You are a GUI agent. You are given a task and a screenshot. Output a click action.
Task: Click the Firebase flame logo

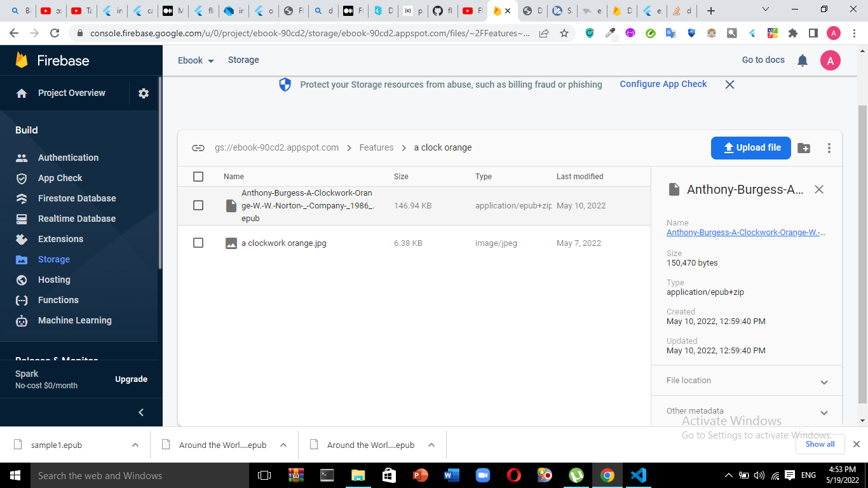pyautogui.click(x=22, y=60)
